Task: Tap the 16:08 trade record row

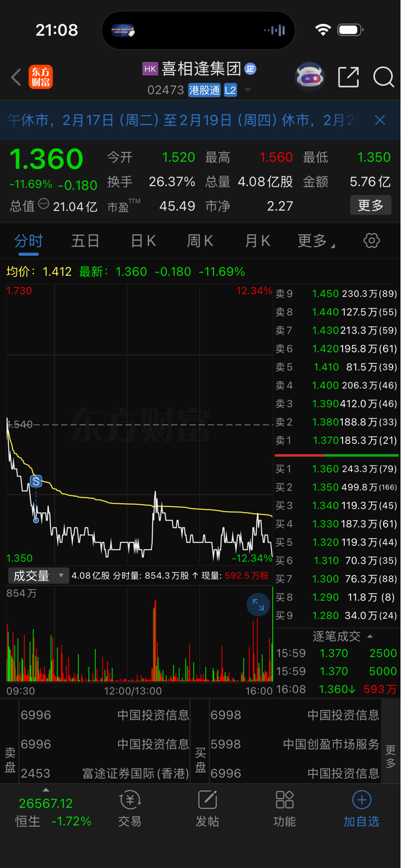Action: click(336, 689)
